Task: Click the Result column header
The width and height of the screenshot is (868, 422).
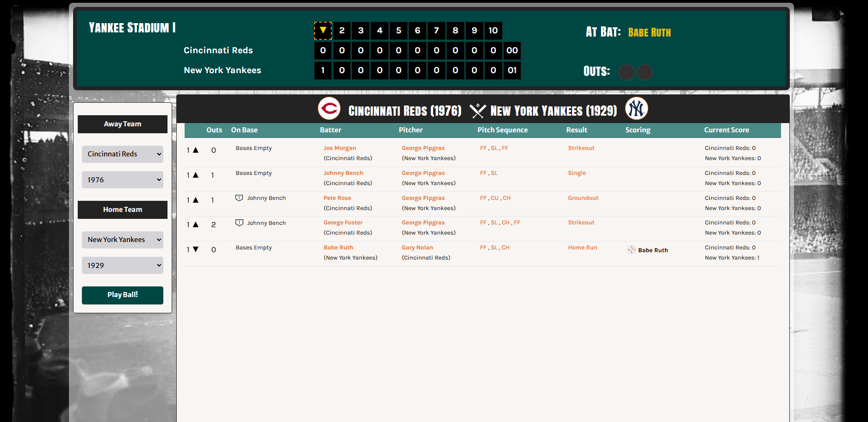Action: pos(577,130)
